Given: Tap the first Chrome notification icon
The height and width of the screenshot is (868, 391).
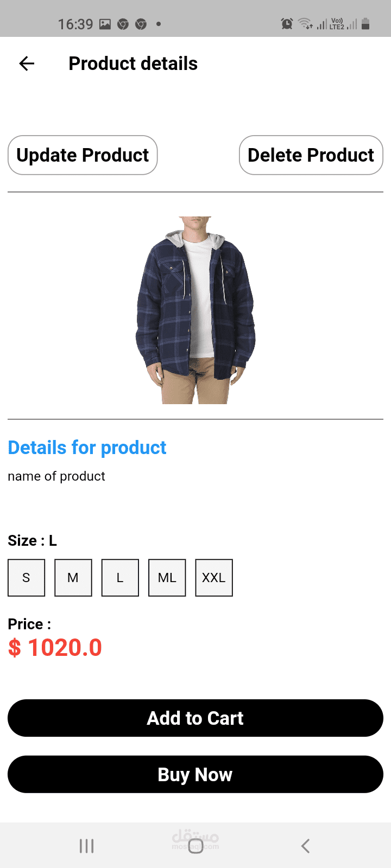Looking at the screenshot, I should click(123, 24).
